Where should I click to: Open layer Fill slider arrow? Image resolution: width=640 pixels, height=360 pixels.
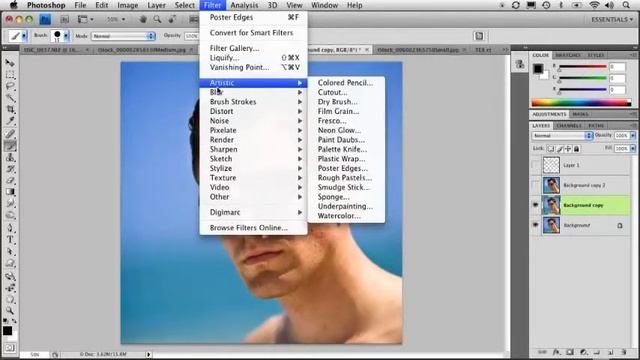pyautogui.click(x=633, y=149)
